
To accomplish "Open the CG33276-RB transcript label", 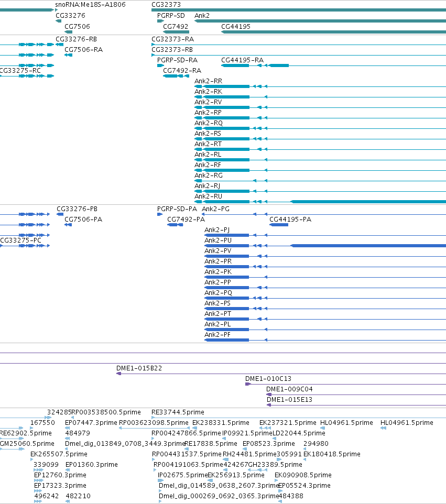I will click(76, 39).
